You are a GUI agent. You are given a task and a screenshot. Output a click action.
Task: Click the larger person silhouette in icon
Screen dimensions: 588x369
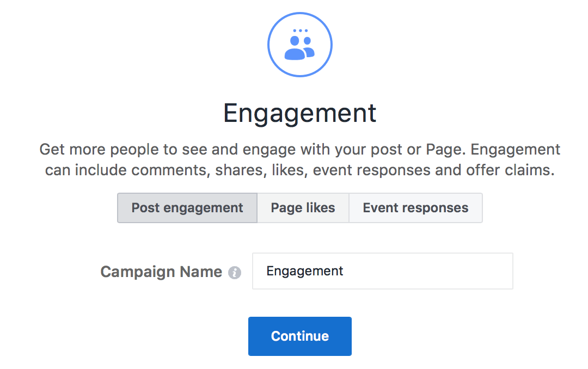click(295, 48)
